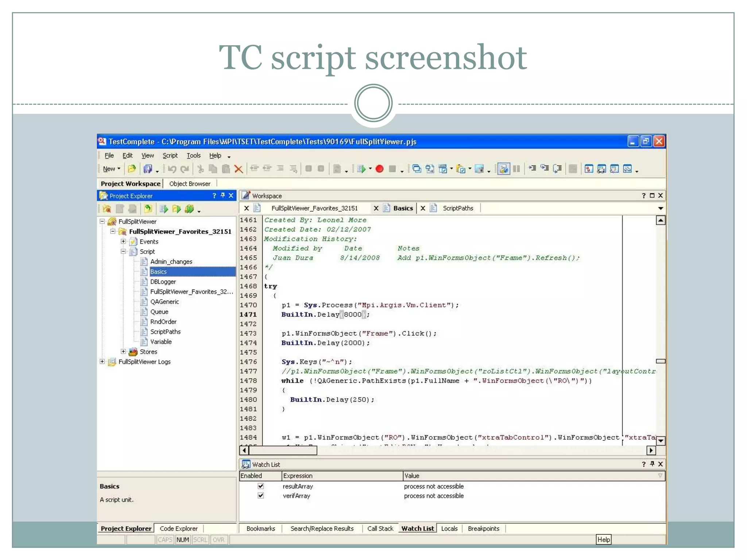The image size is (747, 560).
Task: Click the Undo arrow icon
Action: click(x=172, y=169)
